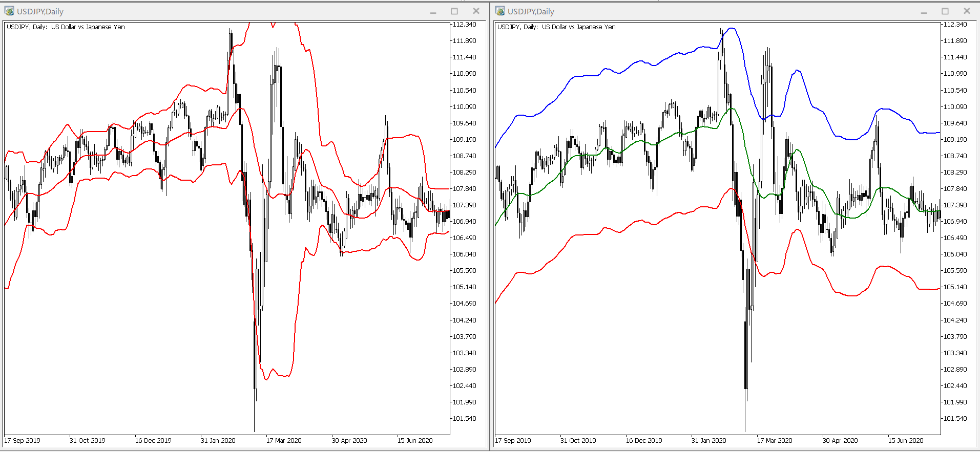Click 107.390 price on right chart scale
Screen dimensions: 980x452
[955, 205]
